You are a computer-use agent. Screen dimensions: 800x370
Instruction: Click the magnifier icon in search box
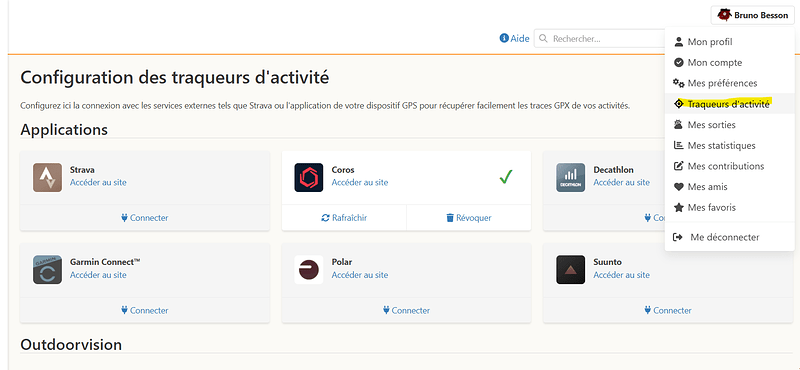(x=543, y=39)
